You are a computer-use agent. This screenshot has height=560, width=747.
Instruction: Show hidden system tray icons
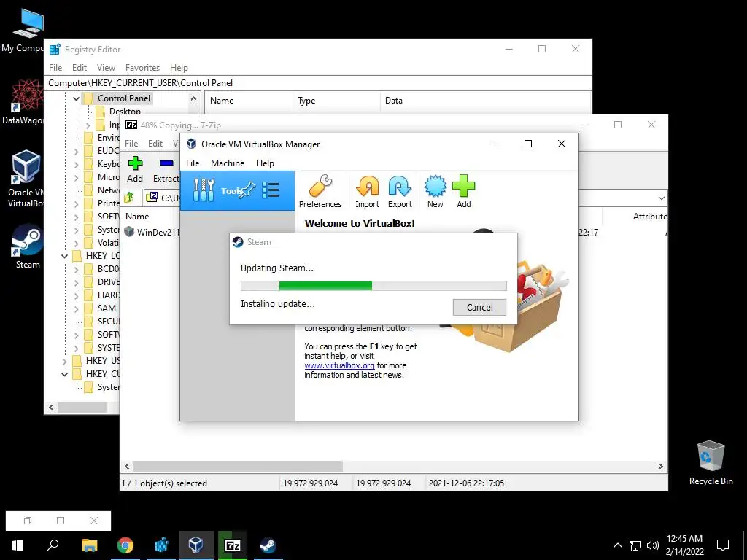point(617,545)
